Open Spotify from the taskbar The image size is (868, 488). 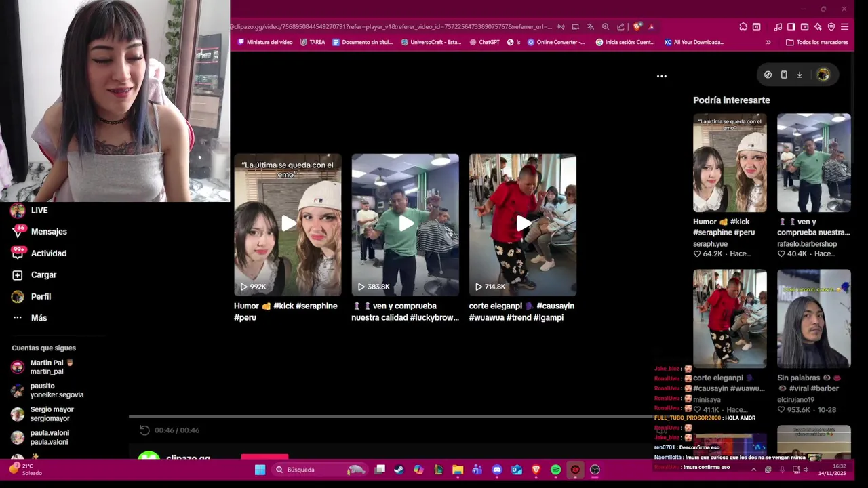(x=556, y=470)
